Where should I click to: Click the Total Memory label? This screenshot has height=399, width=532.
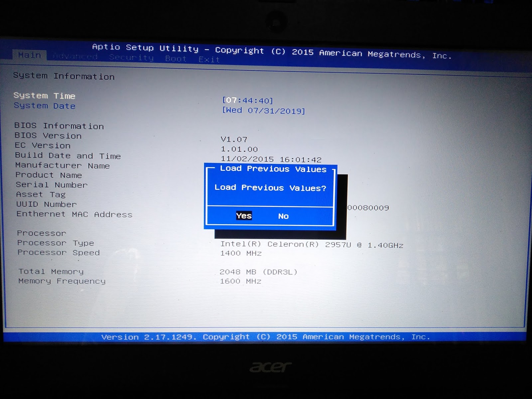coord(51,272)
